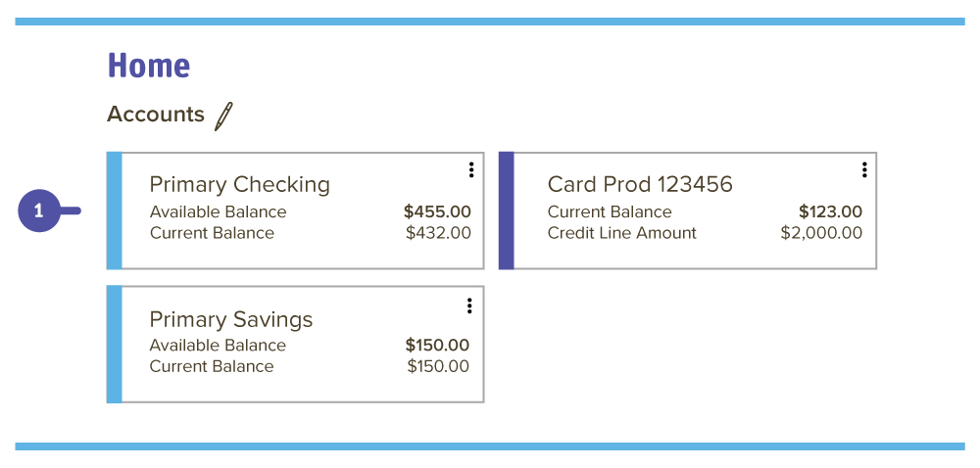980x468 pixels.
Task: Click the numbered 1 callout marker
Action: pos(39,211)
